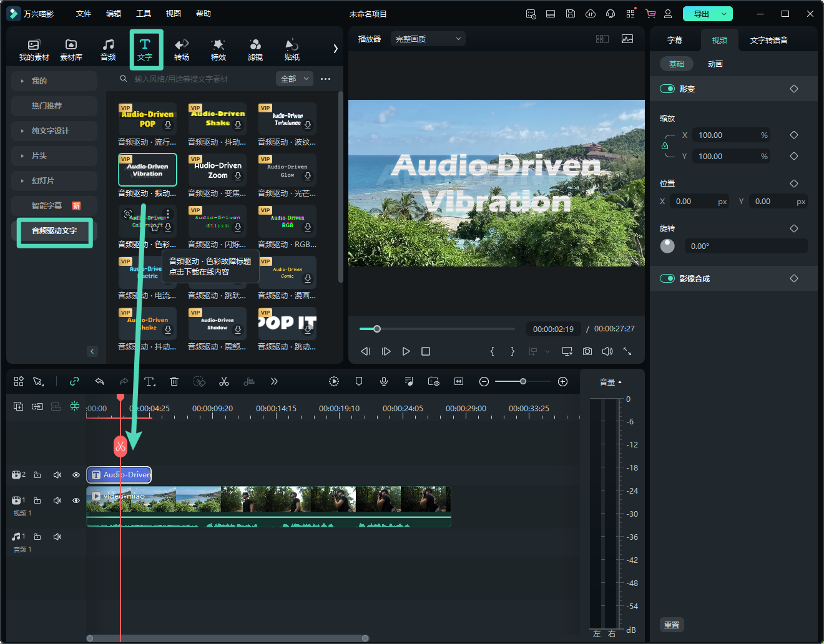The width and height of the screenshot is (824, 644).
Task: Click the undo arrow in timeline toolbar
Action: click(99, 381)
